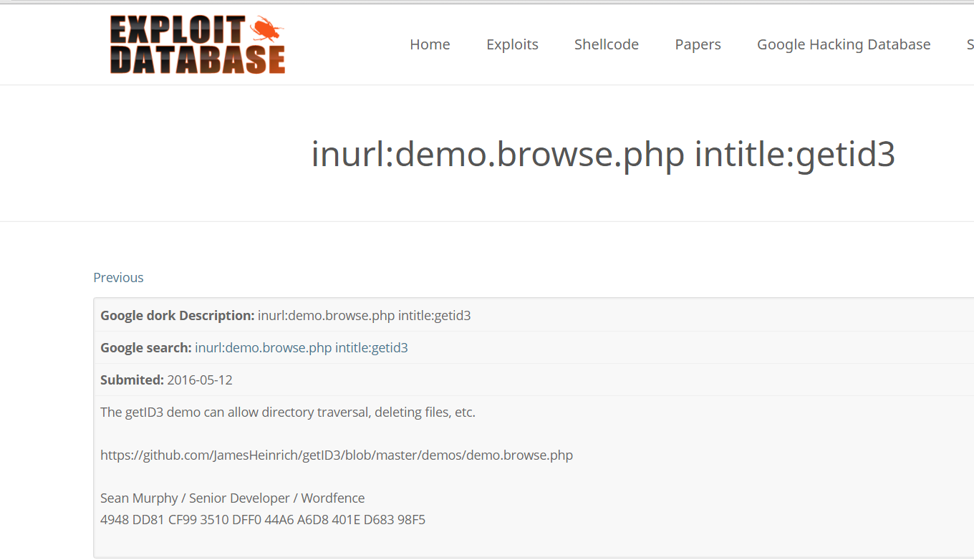Click the bold "Submited:" label

click(132, 380)
